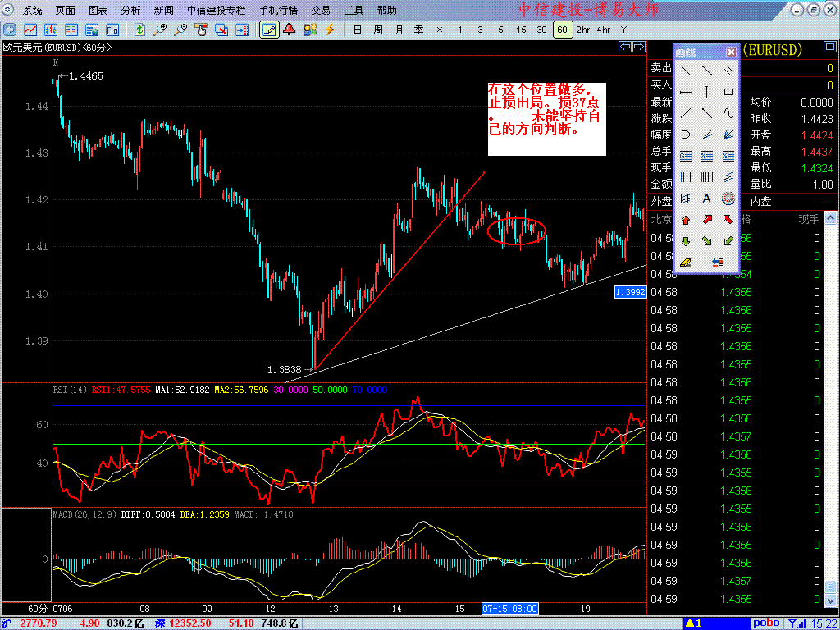Switch chart to 周 weekly period
This screenshot has width=840, height=630.
pos(378,30)
